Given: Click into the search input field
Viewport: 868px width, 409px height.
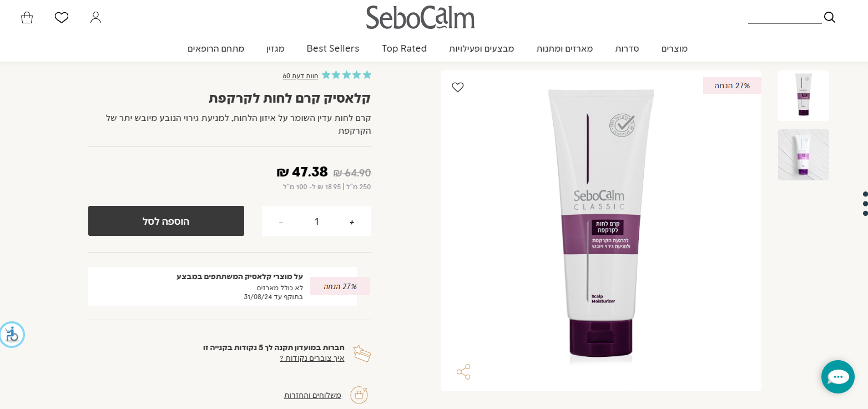Looking at the screenshot, I should point(785,17).
